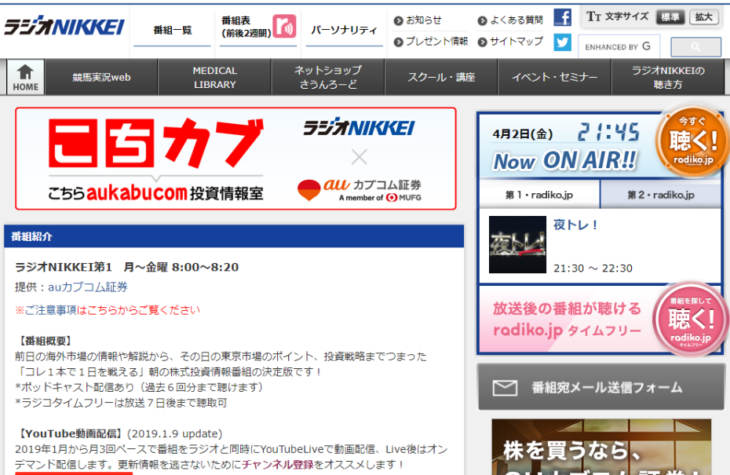The height and width of the screenshot is (475, 730).
Task: Go to HOME via house icon
Action: pyautogui.click(x=26, y=78)
